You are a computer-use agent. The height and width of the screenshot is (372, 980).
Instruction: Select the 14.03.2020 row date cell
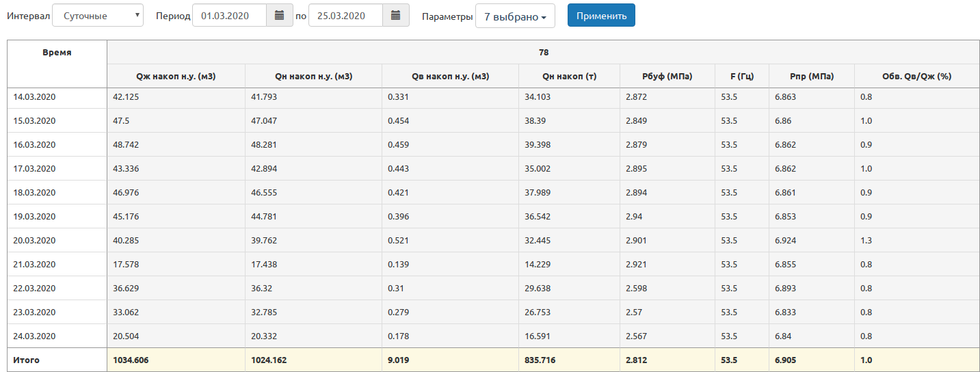(x=34, y=97)
